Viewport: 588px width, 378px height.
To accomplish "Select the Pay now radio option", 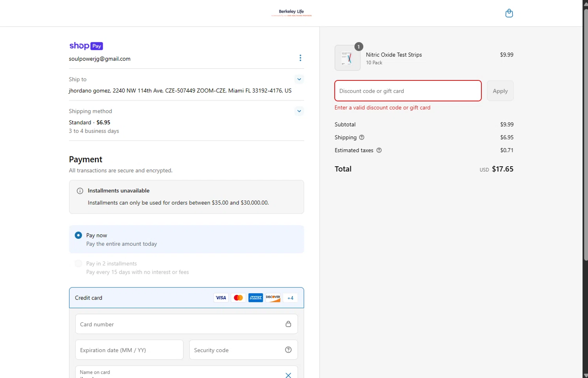I will 78,235.
